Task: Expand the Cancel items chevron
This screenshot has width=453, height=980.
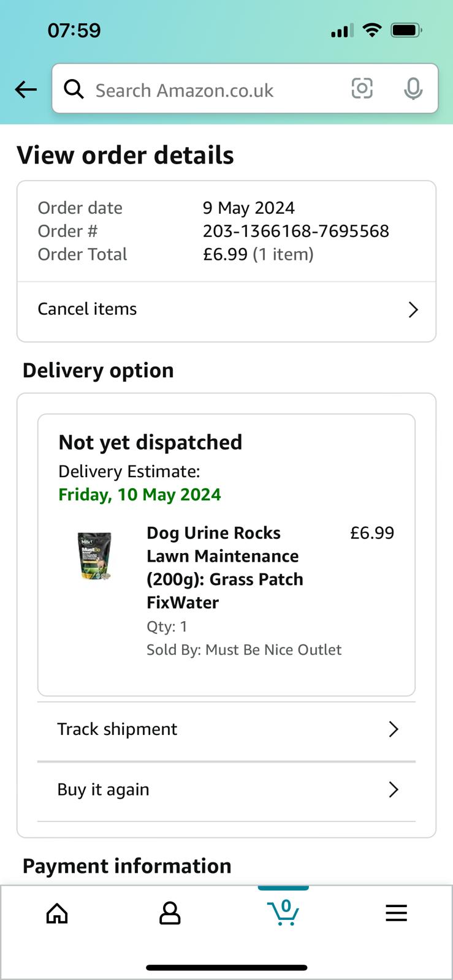Action: 413,309
